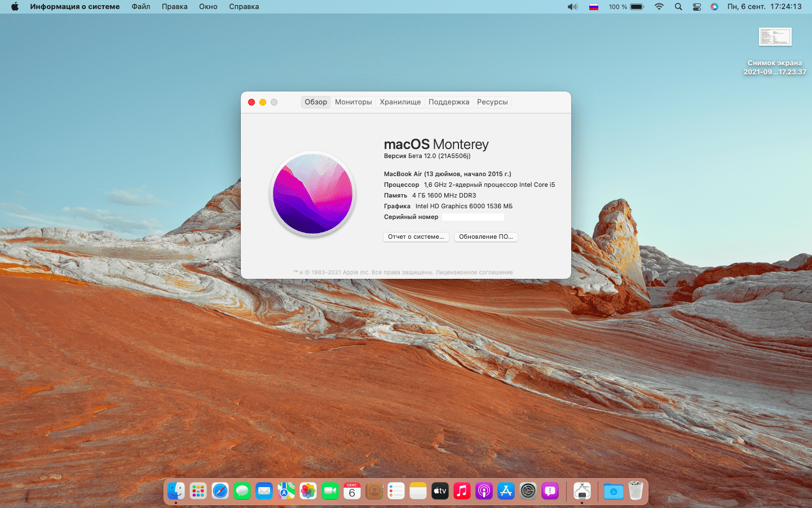
Task: Click Отчет о системе button
Action: 416,237
